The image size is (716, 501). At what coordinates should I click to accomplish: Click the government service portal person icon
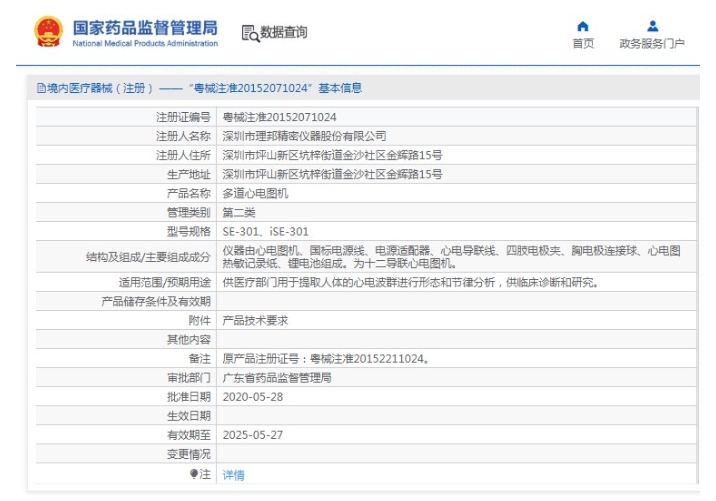click(x=652, y=26)
